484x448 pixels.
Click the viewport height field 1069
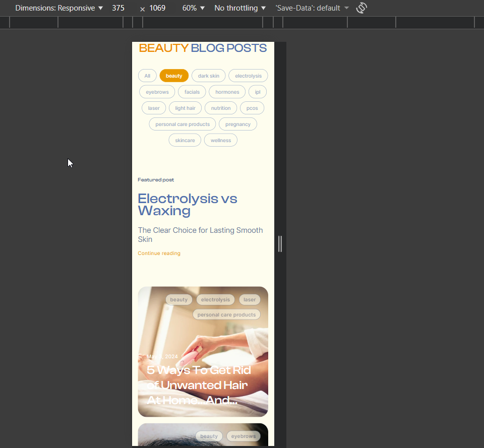click(x=157, y=8)
